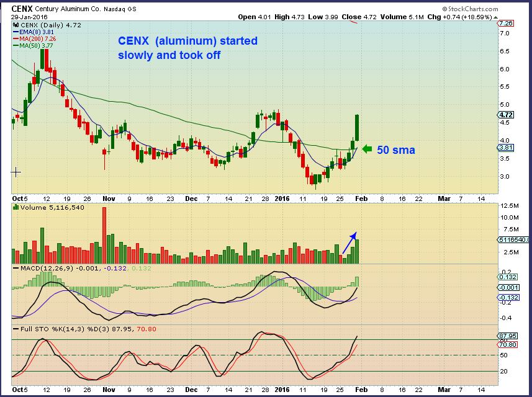The width and height of the screenshot is (532, 397).
Task: Click the Low 3.99 value
Action: tap(323, 17)
